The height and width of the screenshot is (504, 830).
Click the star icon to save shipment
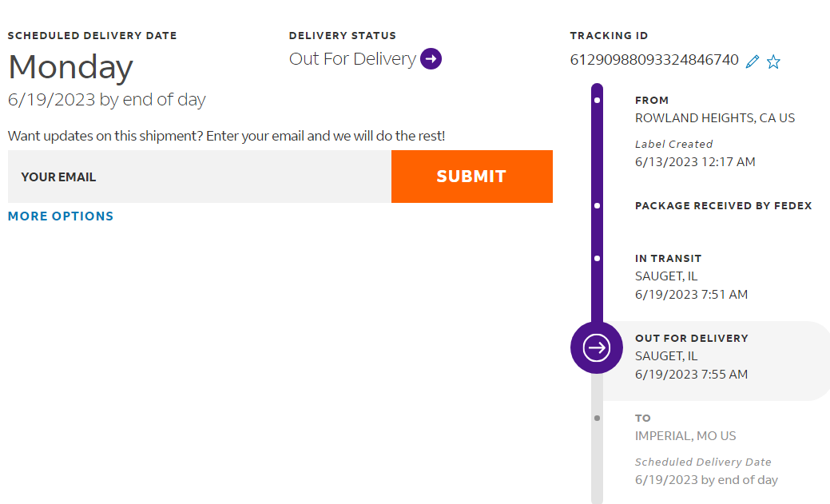click(773, 62)
